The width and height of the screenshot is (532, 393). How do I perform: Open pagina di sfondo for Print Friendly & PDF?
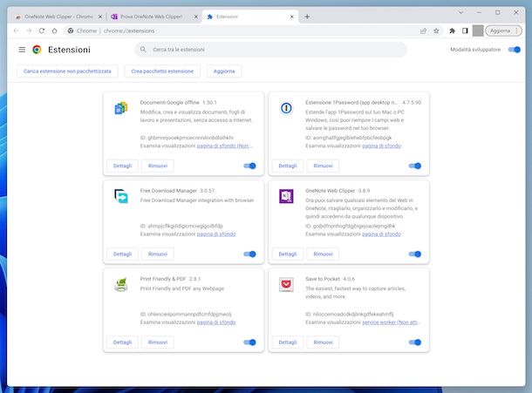coord(216,322)
